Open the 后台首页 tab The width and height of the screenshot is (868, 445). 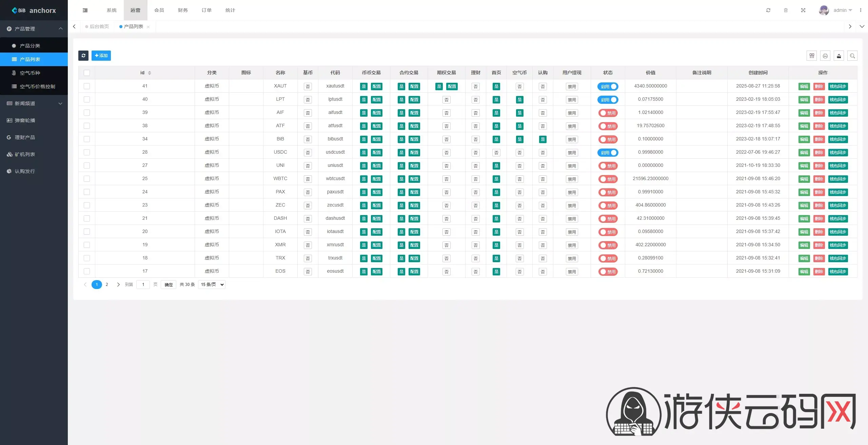coord(99,26)
